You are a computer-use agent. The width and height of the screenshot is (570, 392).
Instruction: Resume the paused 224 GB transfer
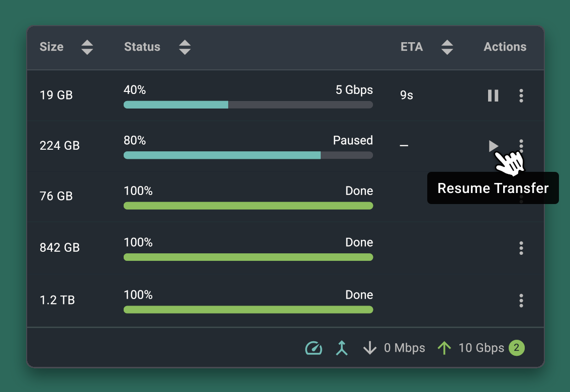(493, 146)
